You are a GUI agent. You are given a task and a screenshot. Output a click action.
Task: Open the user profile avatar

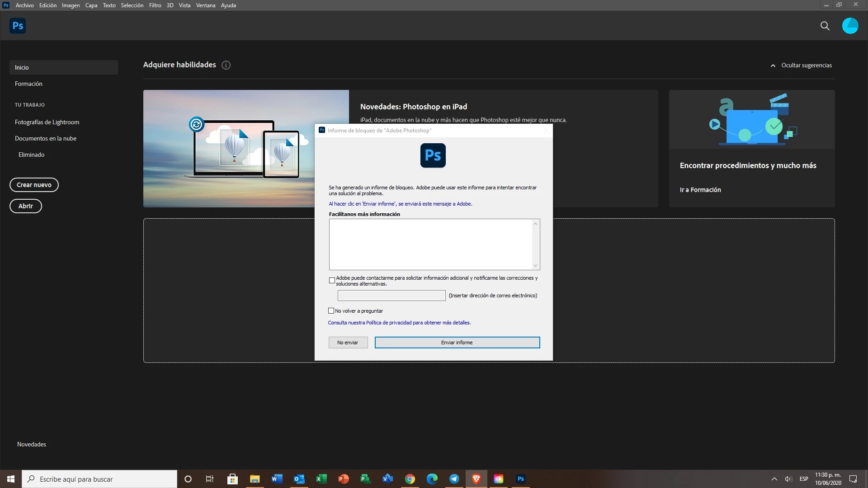tap(850, 26)
